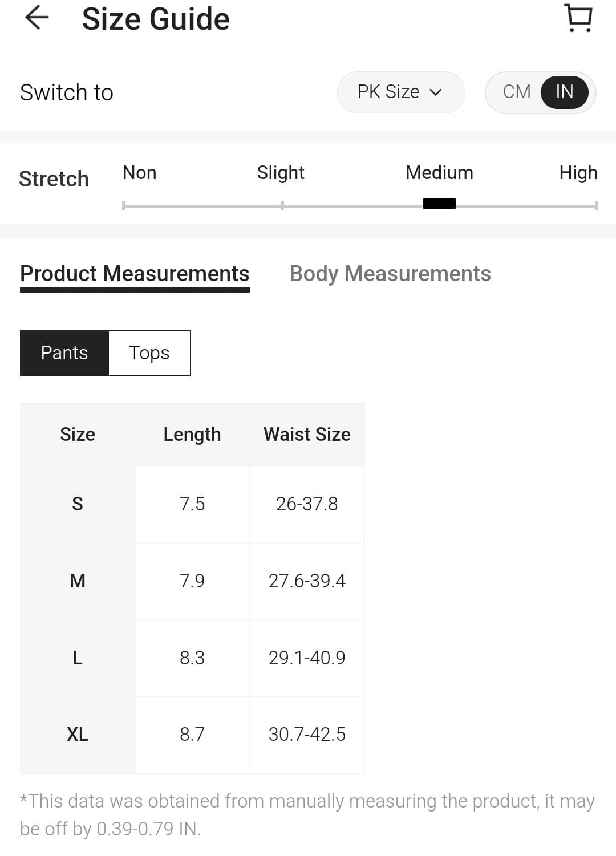
Task: Click the Length column header
Action: point(192,435)
